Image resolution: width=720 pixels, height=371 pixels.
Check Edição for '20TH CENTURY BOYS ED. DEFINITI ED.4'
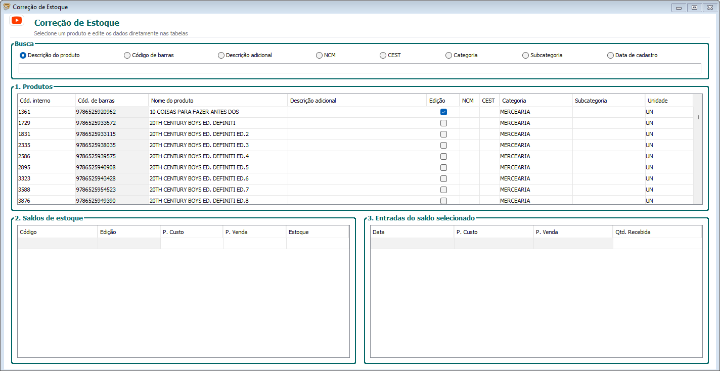(444, 156)
